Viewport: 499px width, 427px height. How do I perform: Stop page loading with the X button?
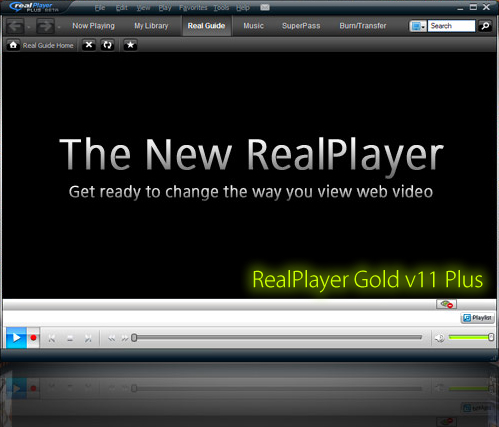pos(89,45)
